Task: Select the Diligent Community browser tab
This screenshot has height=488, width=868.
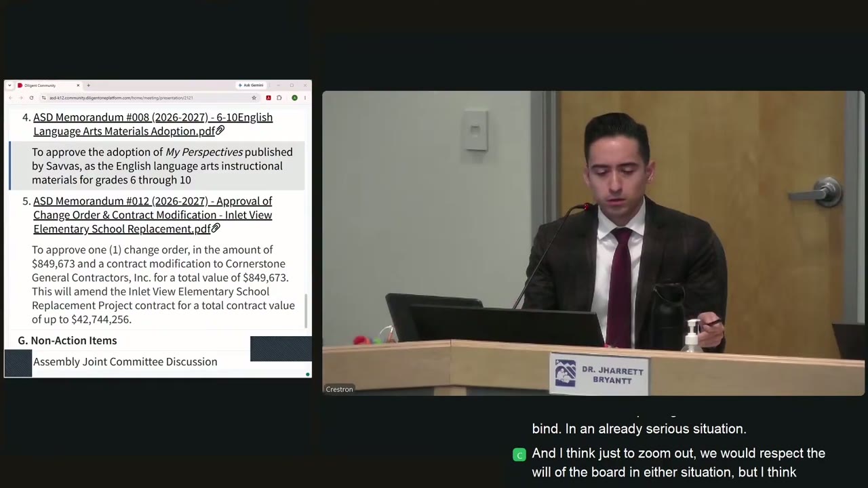Action: point(47,85)
